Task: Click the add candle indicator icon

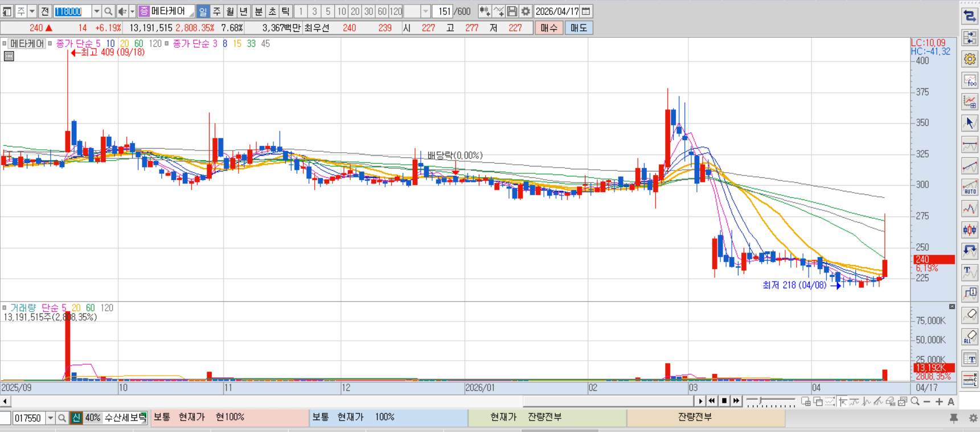Action: click(x=485, y=11)
